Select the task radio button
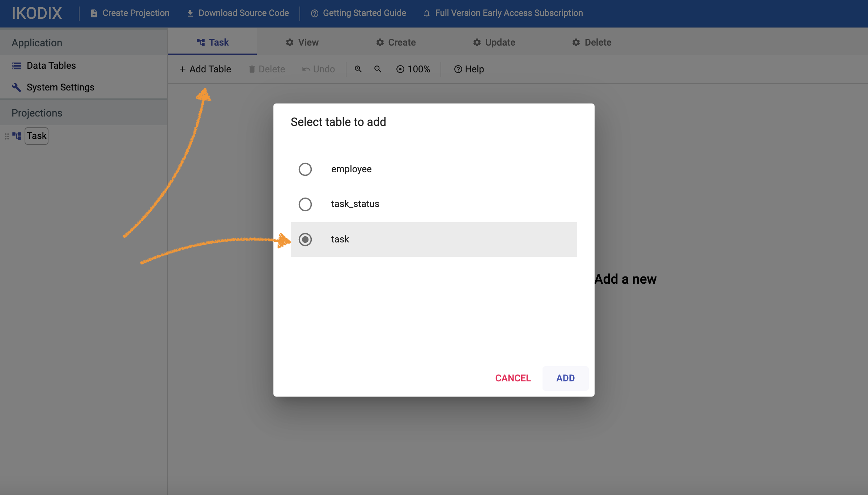This screenshot has width=868, height=495. pos(305,239)
